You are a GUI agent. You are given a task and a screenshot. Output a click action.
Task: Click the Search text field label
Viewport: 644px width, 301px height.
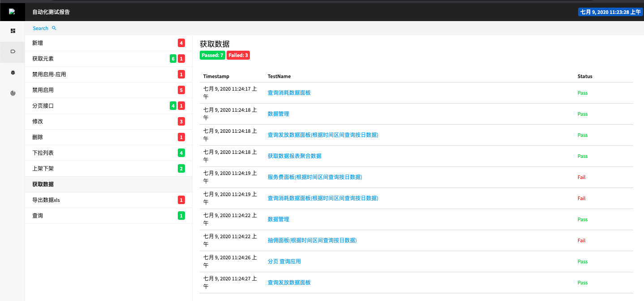[40, 28]
